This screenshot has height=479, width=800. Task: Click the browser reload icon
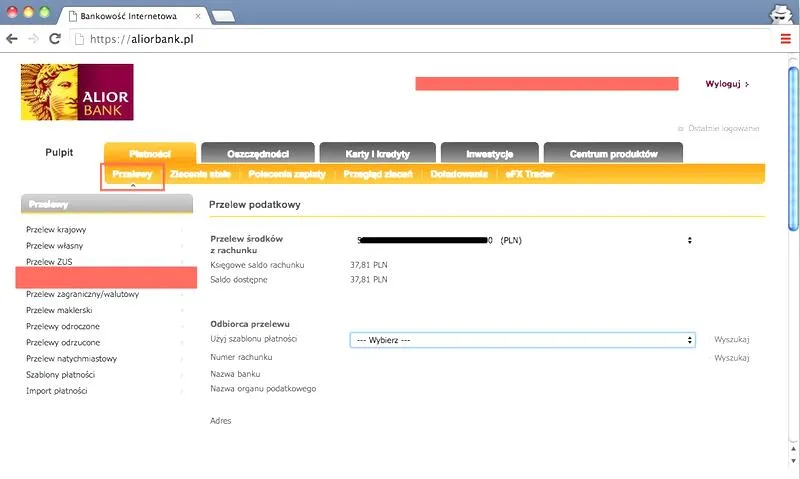(55, 39)
